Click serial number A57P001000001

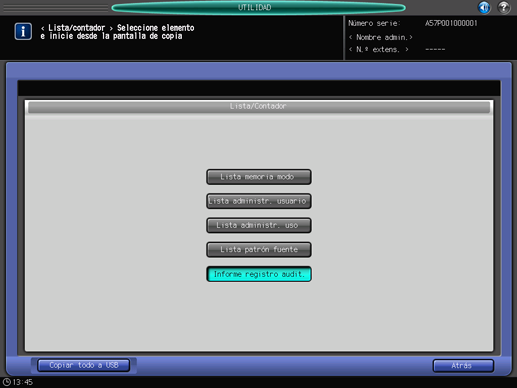coord(451,23)
